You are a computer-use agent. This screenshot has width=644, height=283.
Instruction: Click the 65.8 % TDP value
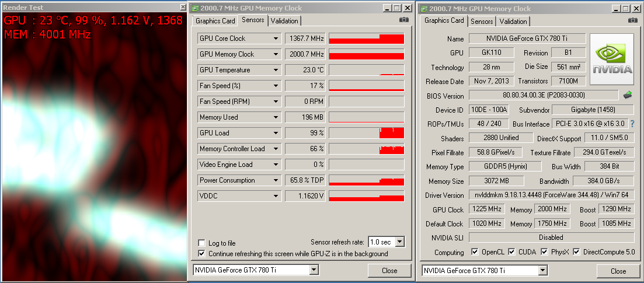(x=305, y=180)
